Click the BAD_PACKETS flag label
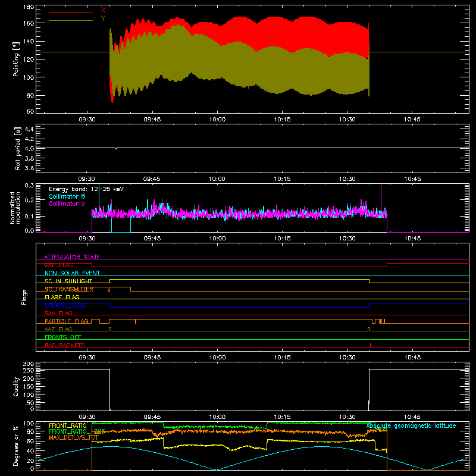Image resolution: width=476 pixels, height=476 pixels. click(65, 345)
